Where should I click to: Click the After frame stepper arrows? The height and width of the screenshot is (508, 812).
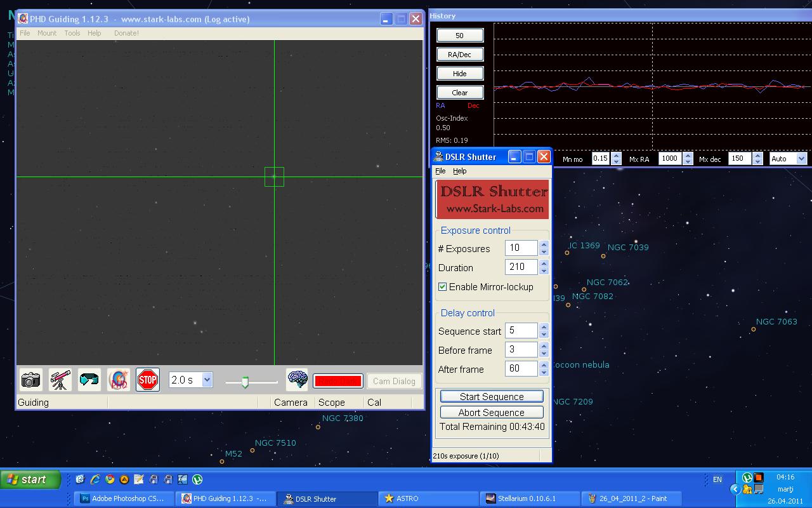(x=544, y=368)
